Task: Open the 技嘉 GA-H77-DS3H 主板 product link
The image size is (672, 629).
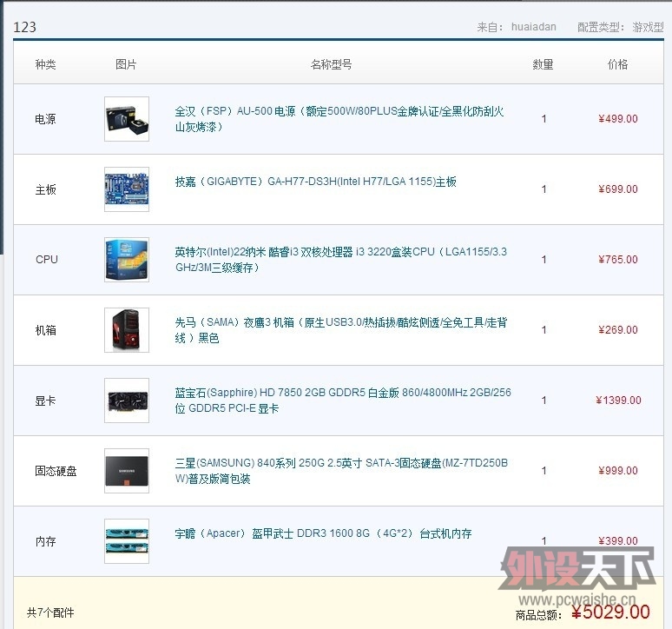Action: pyautogui.click(x=315, y=182)
